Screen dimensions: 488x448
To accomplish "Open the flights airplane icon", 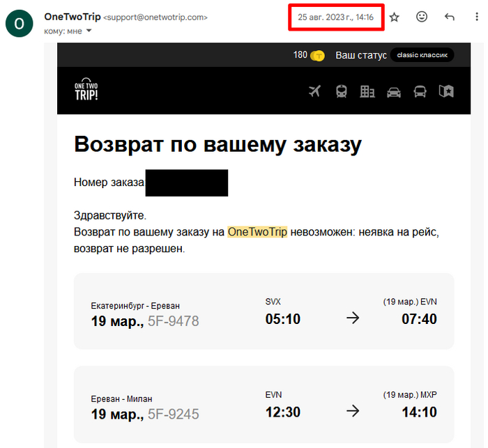I will 314,91.
